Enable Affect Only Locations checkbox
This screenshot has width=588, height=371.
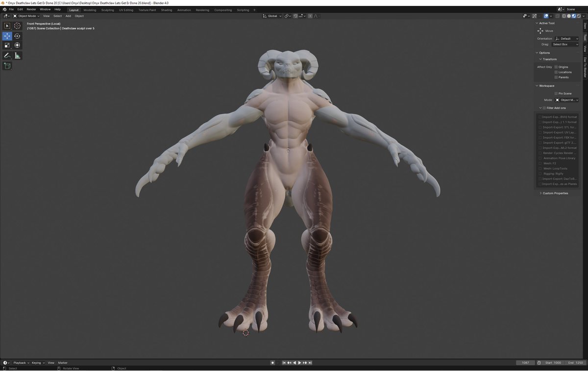click(x=556, y=72)
